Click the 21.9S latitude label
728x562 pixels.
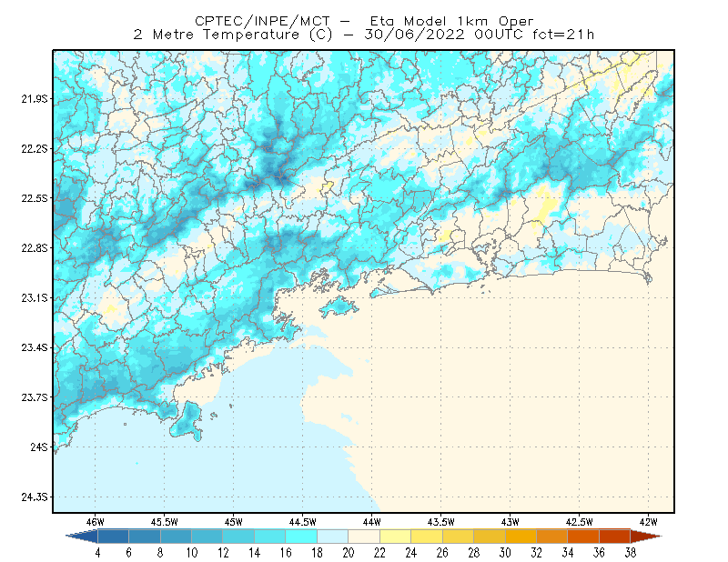pyautogui.click(x=35, y=99)
